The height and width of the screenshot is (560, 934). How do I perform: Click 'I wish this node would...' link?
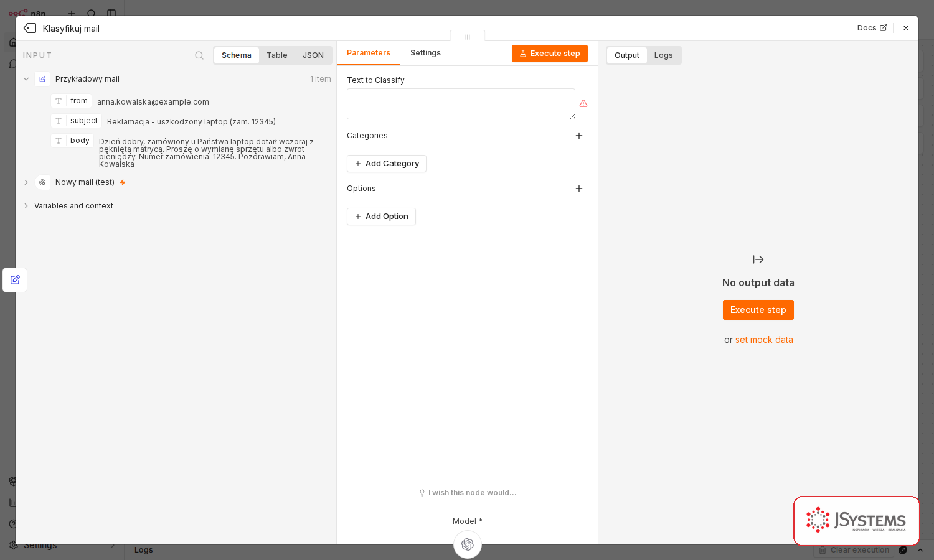(x=468, y=493)
